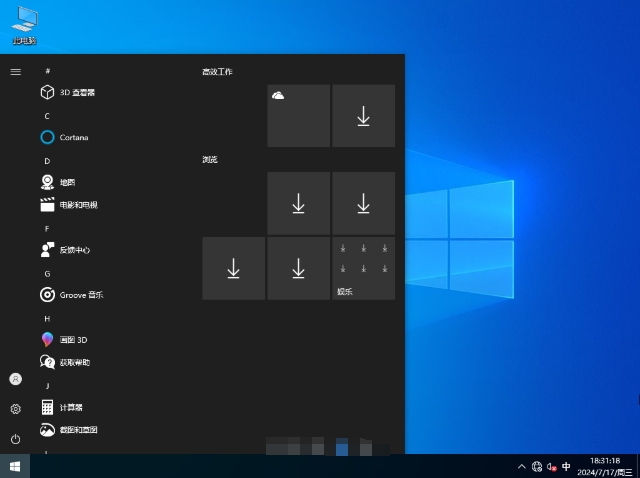Click the speaker volume tray icon
This screenshot has width=640, height=478.
552,467
